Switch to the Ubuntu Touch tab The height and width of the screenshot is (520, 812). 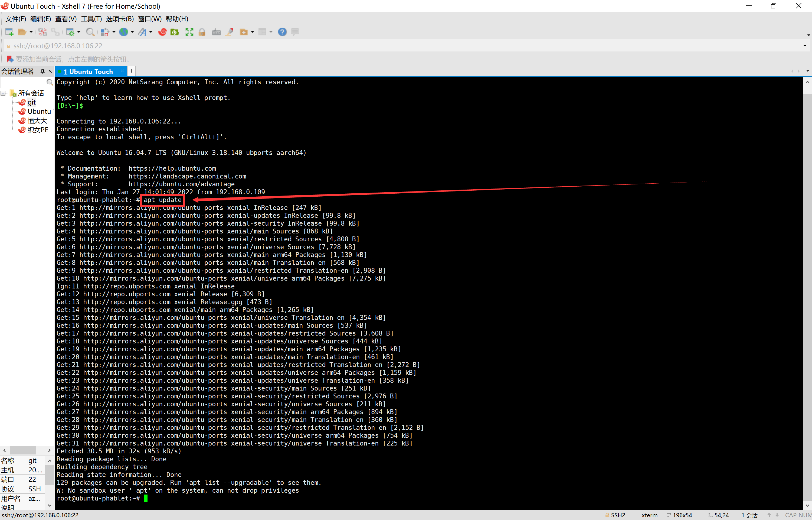[90, 71]
